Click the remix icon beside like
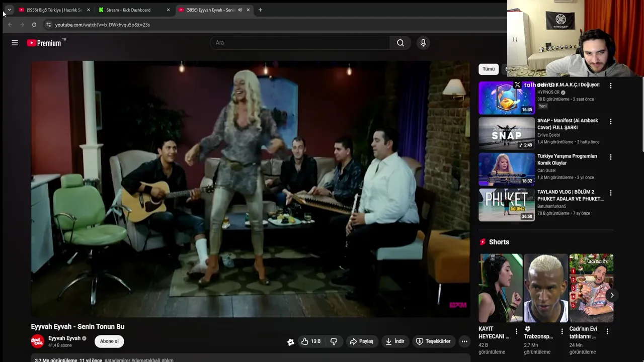This screenshot has width=644, height=362. coord(291,342)
